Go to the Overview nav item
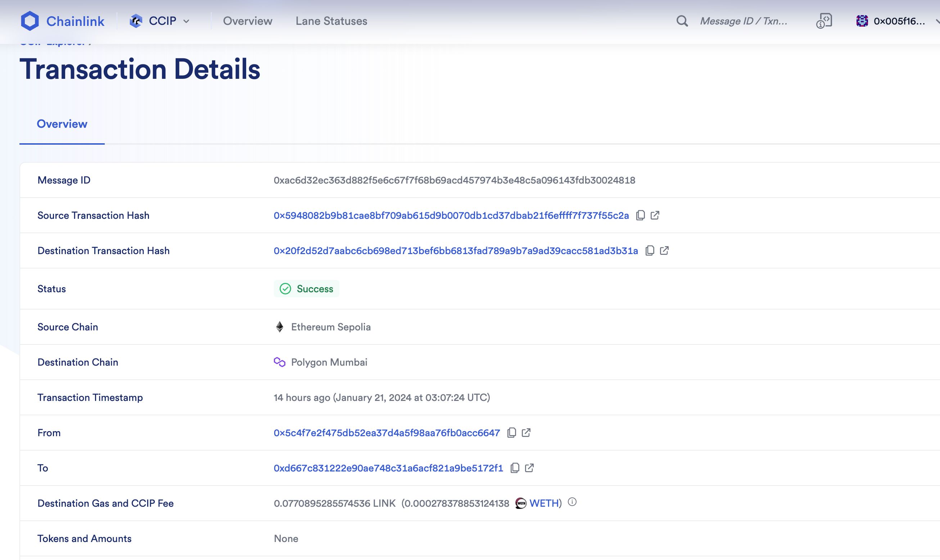 [248, 21]
